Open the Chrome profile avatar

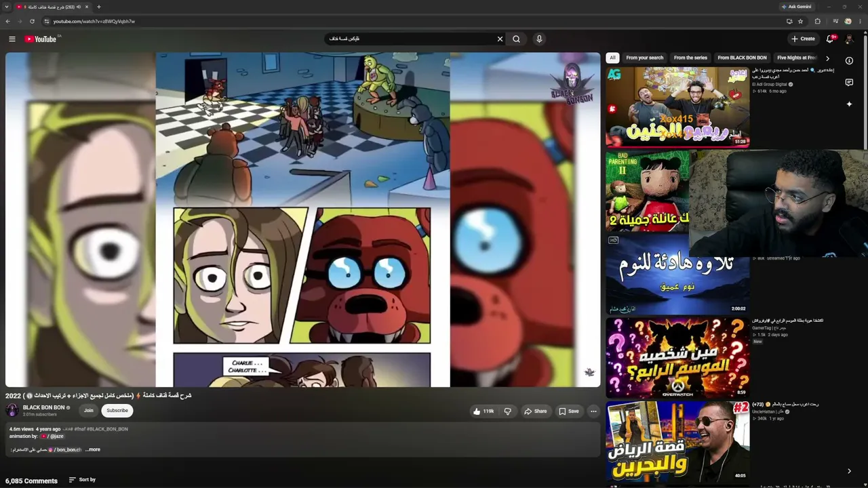coord(848,21)
